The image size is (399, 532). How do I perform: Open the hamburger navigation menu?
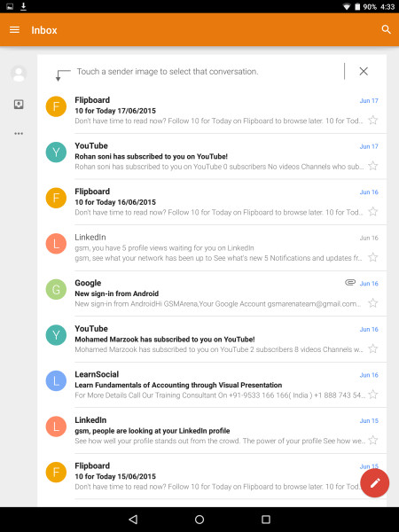[x=14, y=30]
